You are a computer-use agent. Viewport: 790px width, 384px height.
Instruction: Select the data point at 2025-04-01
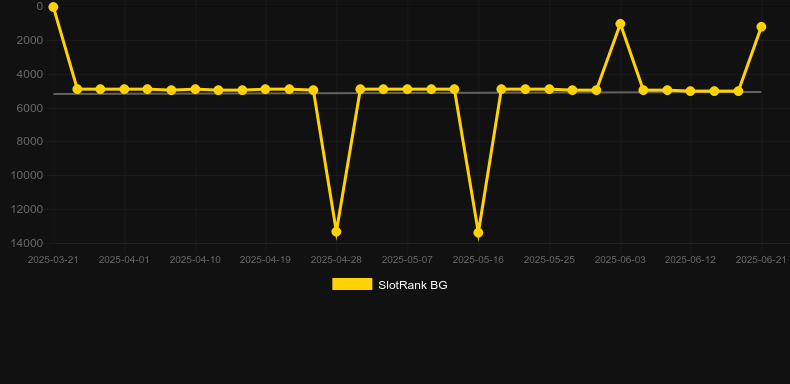click(x=124, y=89)
